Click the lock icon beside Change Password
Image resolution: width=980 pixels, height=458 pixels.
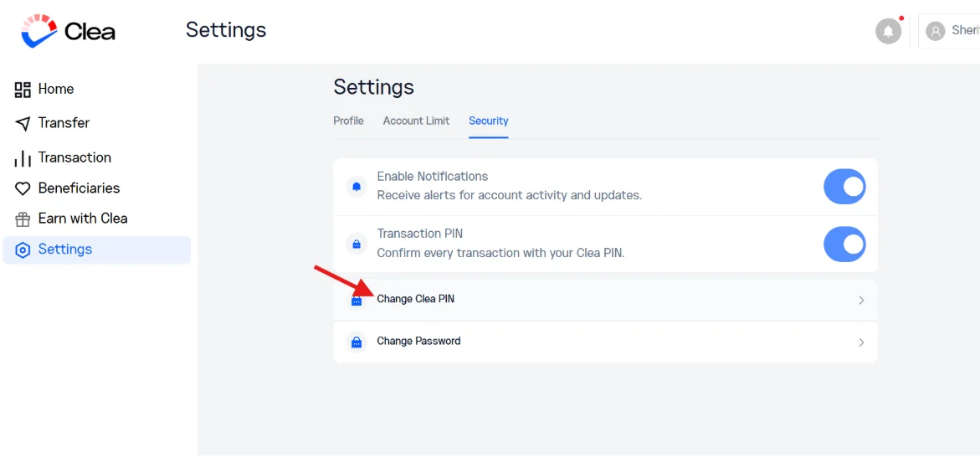[357, 342]
